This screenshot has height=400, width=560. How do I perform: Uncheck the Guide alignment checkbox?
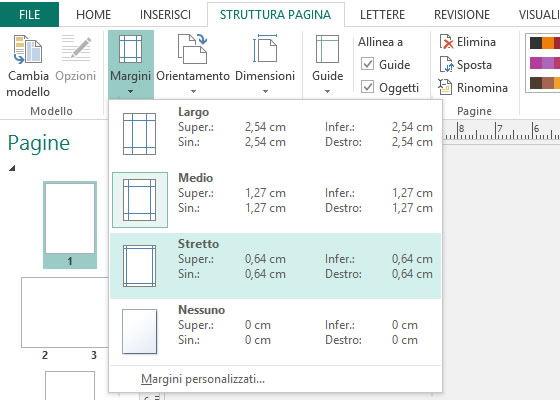coord(368,64)
